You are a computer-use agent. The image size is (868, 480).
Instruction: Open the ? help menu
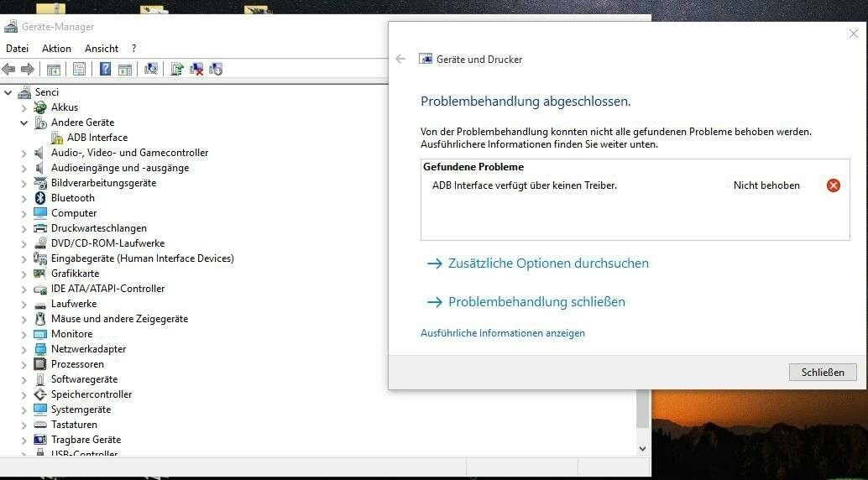[x=133, y=48]
